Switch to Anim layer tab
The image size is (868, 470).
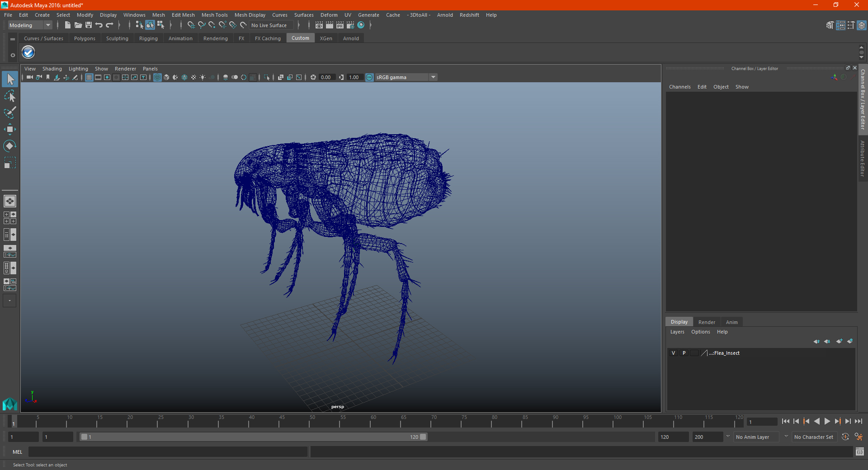(x=731, y=322)
